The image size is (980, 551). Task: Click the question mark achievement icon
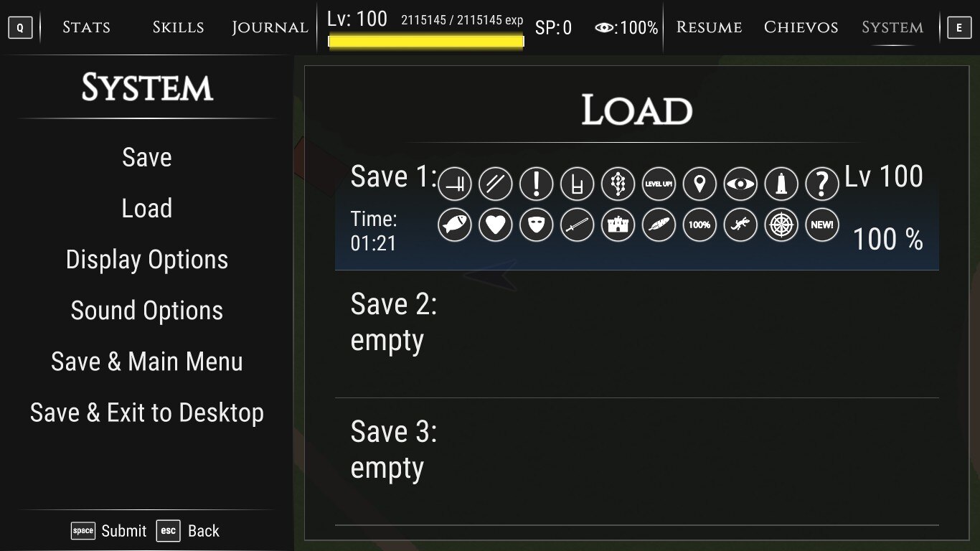tap(822, 184)
